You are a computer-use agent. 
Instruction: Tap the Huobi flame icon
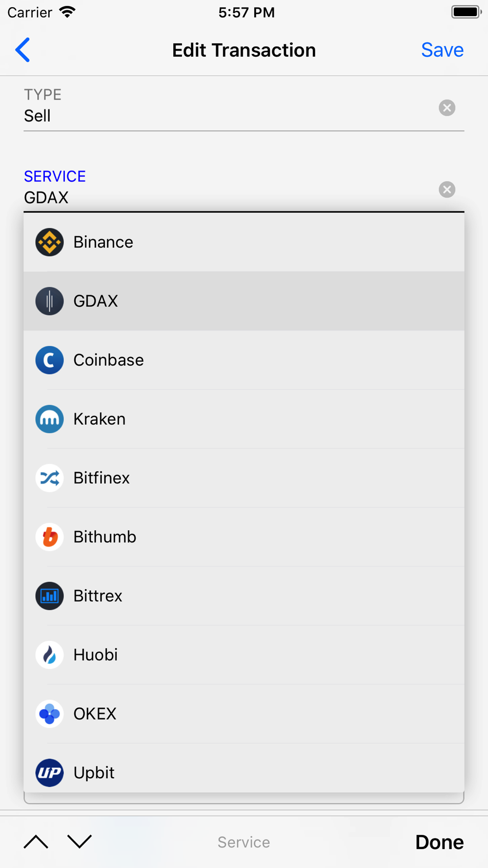click(x=49, y=655)
